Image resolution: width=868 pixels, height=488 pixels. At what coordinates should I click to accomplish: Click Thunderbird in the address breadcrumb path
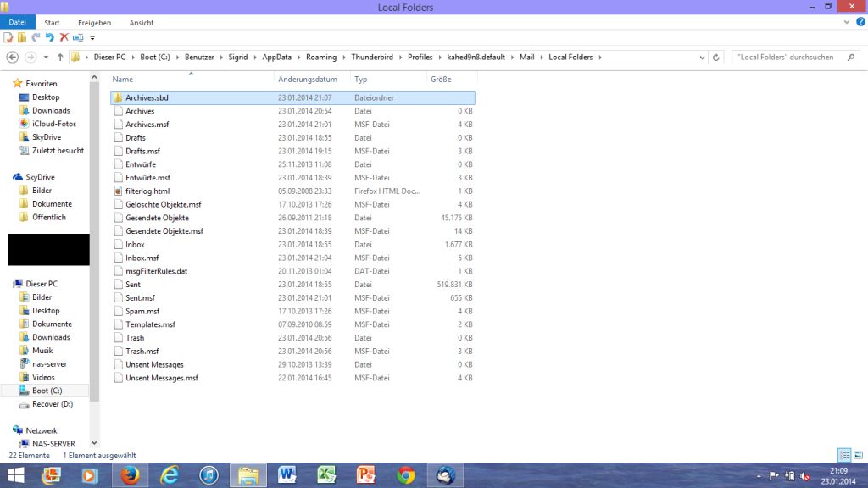pos(371,58)
